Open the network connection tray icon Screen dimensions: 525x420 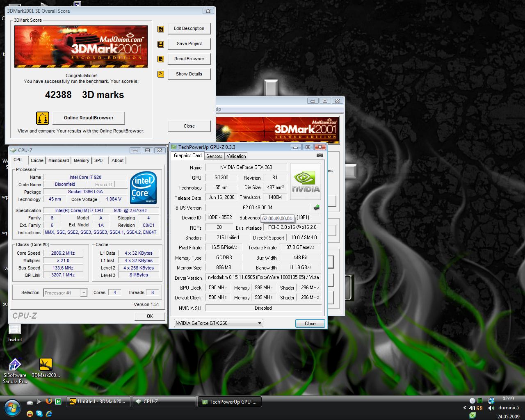click(491, 401)
